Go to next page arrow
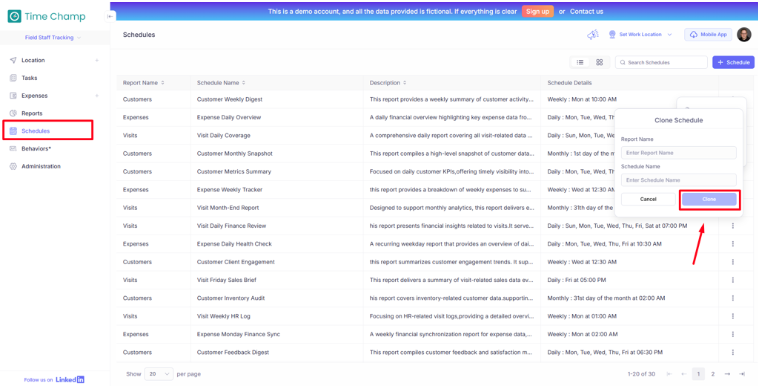 [727, 374]
